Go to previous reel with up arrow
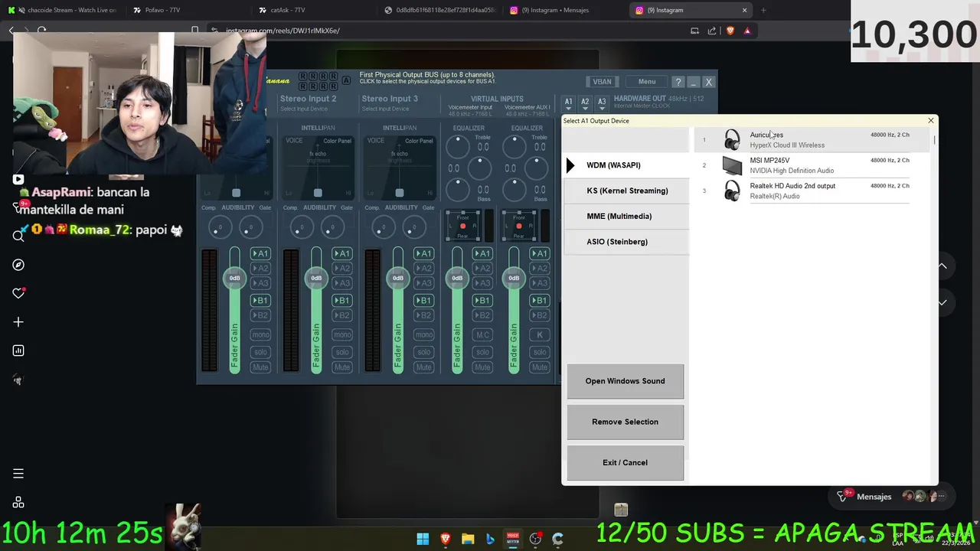980x551 pixels. [x=942, y=266]
